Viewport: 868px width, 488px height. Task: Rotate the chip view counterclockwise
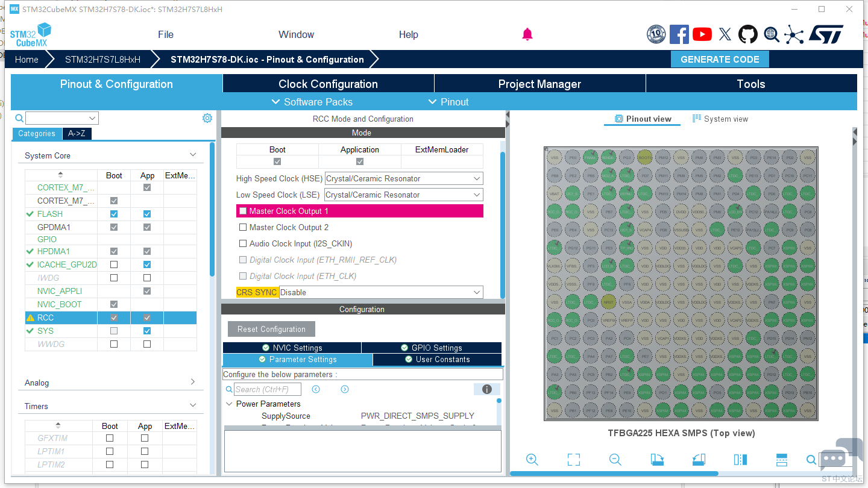click(x=699, y=460)
